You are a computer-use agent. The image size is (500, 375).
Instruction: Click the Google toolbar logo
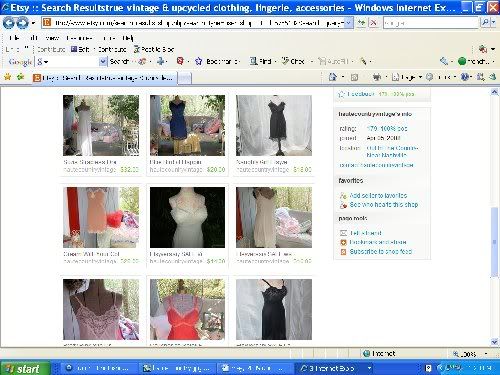tap(20, 61)
